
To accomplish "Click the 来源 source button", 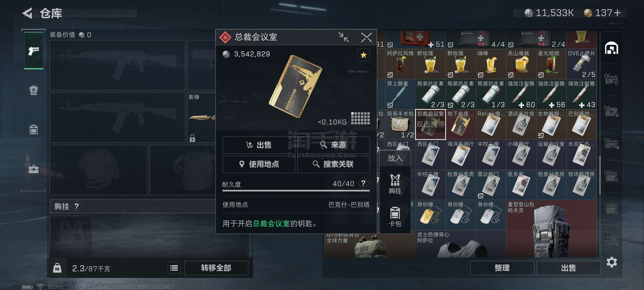I will coord(333,145).
